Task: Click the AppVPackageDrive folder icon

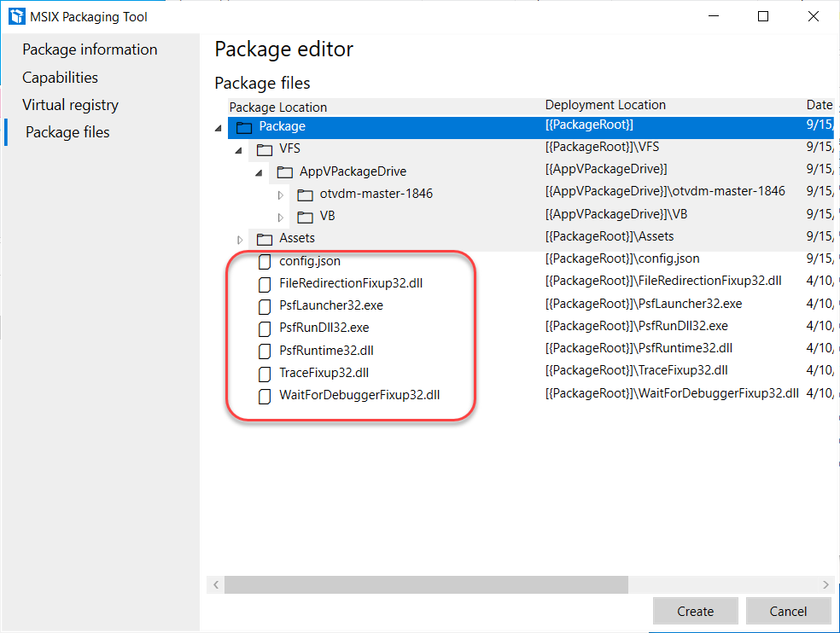Action: click(x=285, y=171)
